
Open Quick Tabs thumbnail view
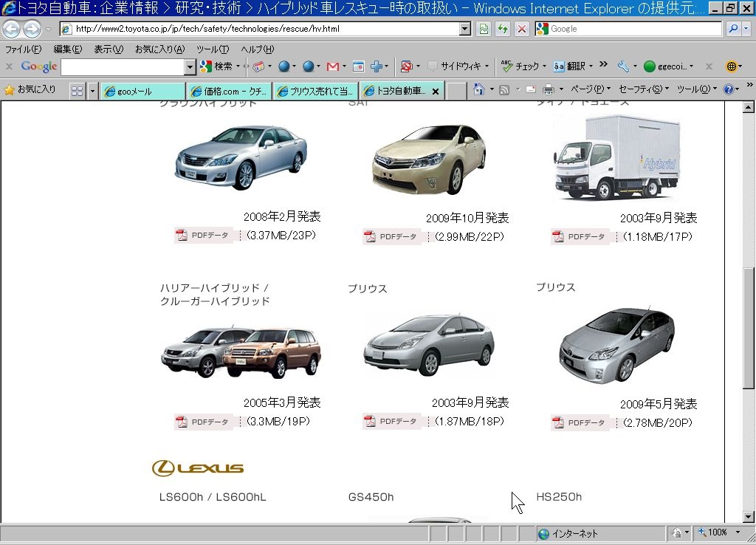coord(77,91)
